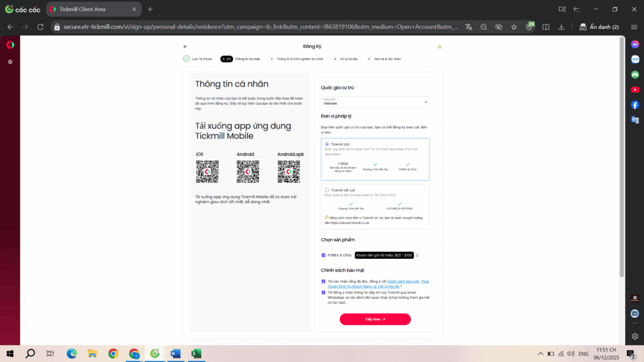Open the volume control in system tray

(x=571, y=354)
